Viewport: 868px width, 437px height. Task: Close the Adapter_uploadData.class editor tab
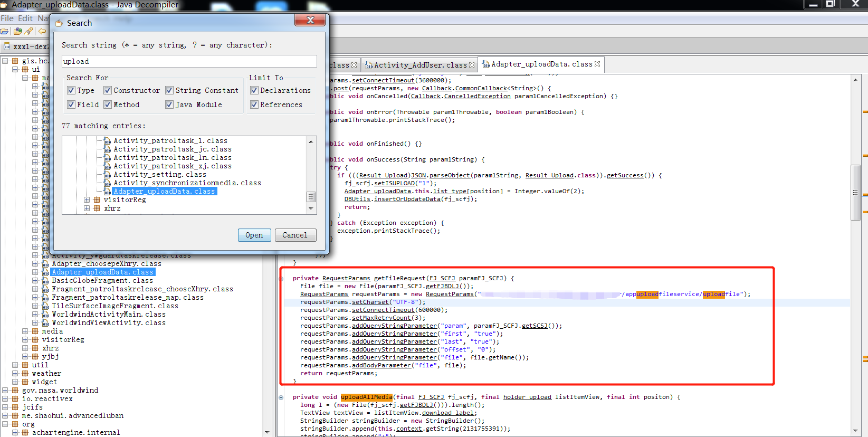597,64
